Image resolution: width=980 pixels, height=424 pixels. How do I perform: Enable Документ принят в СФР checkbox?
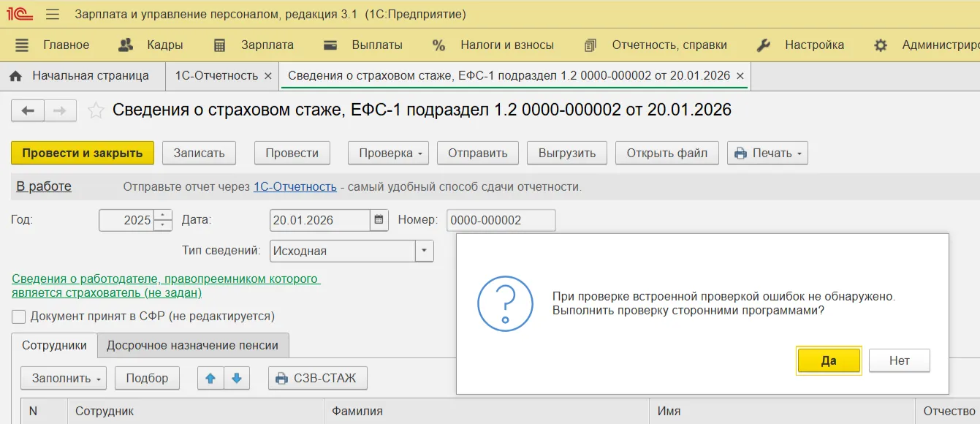[x=18, y=317]
